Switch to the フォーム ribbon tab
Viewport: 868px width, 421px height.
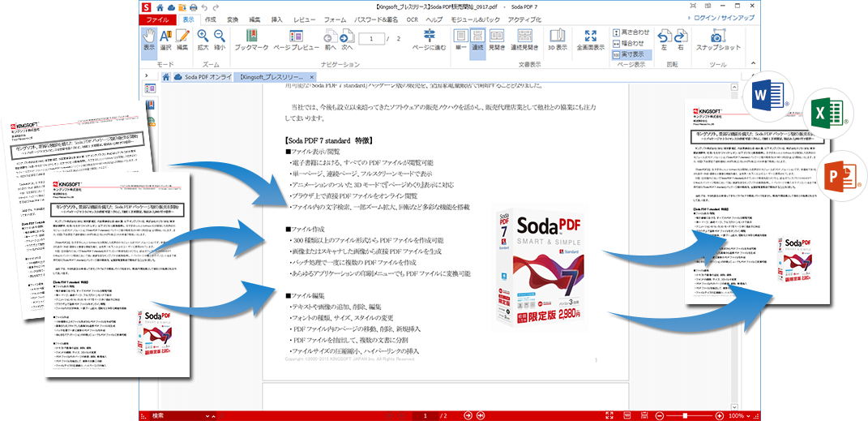pyautogui.click(x=335, y=19)
